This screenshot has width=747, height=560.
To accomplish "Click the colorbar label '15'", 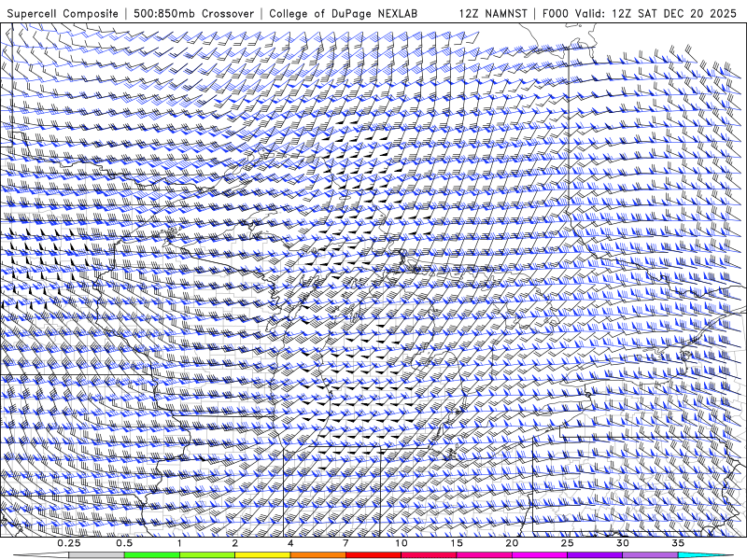I will [457, 543].
